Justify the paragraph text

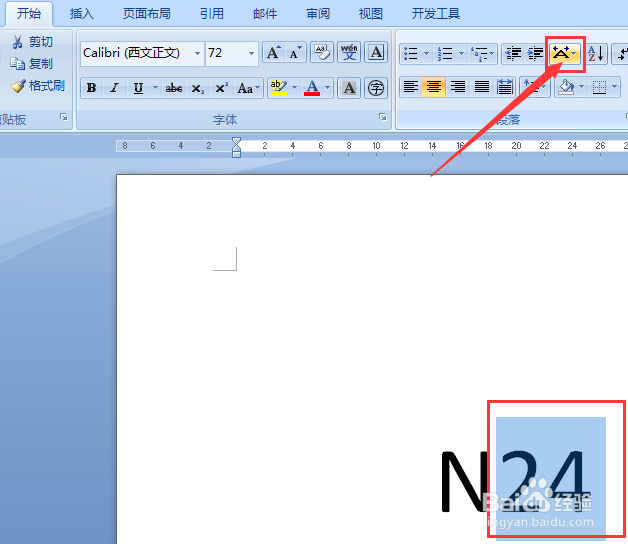click(481, 87)
